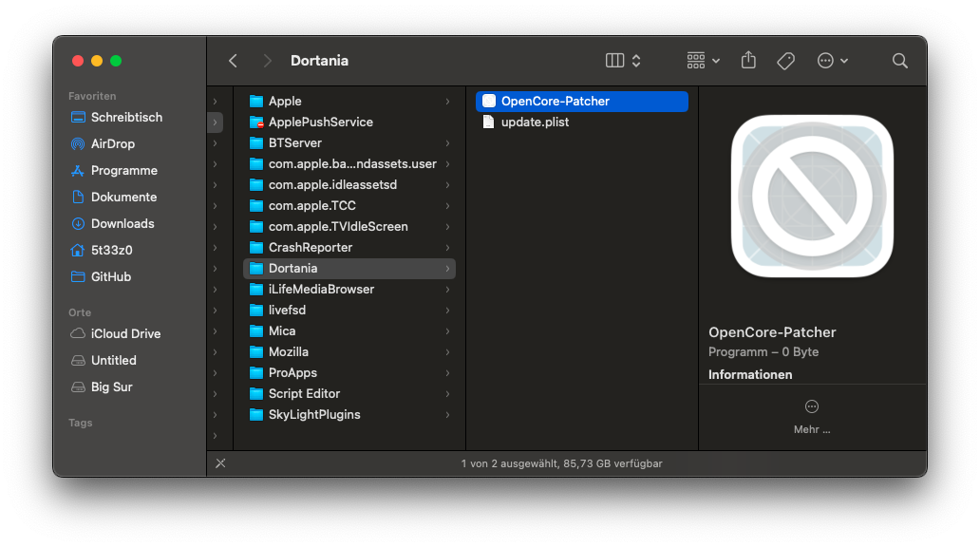This screenshot has width=980, height=547.
Task: Select the CrashReporter folder
Action: click(x=349, y=248)
